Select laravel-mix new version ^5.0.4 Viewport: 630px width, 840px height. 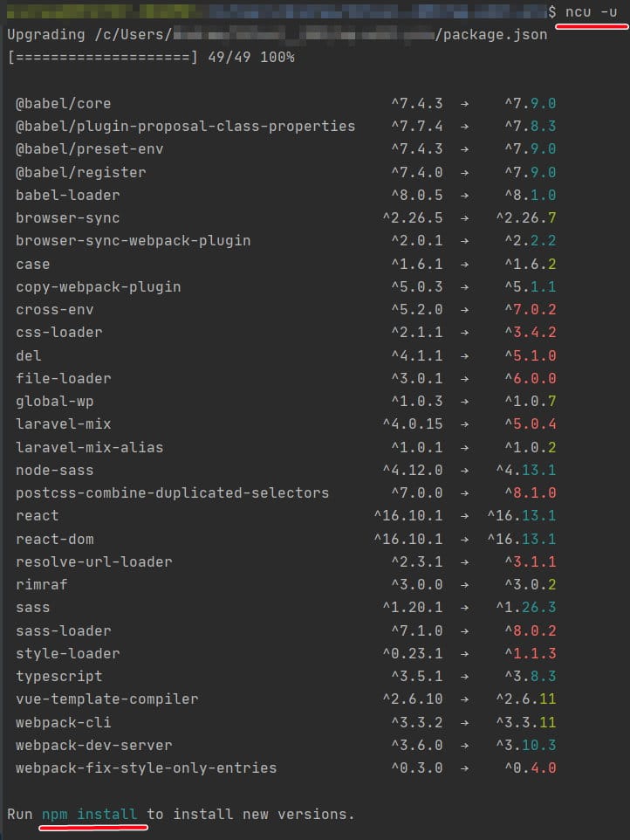(531, 424)
